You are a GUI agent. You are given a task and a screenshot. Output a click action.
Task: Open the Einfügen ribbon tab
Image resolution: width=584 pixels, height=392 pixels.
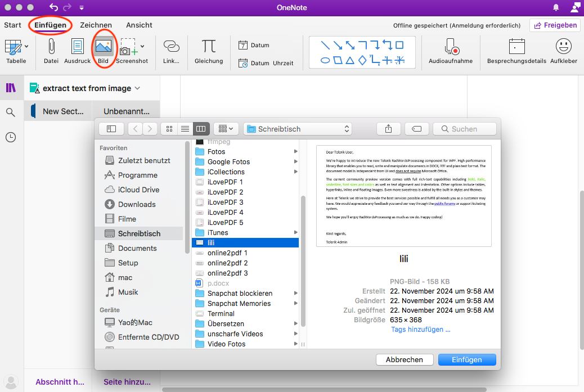[x=50, y=25]
